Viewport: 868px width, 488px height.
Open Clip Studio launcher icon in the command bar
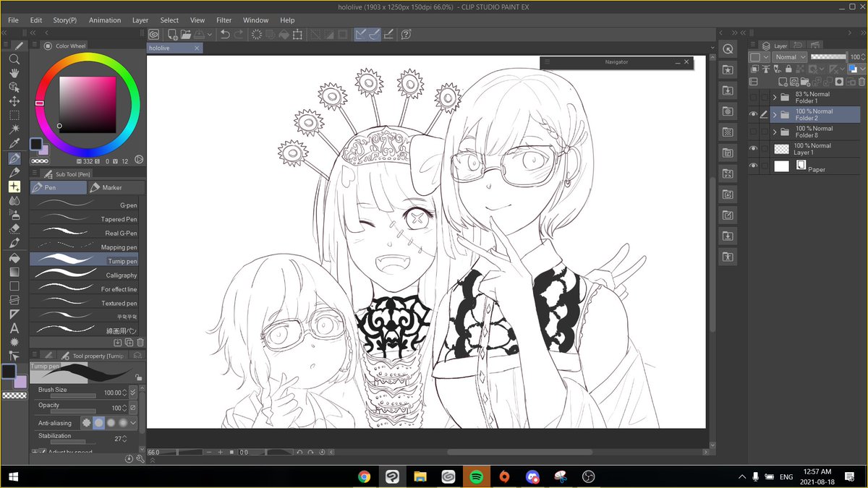click(153, 34)
